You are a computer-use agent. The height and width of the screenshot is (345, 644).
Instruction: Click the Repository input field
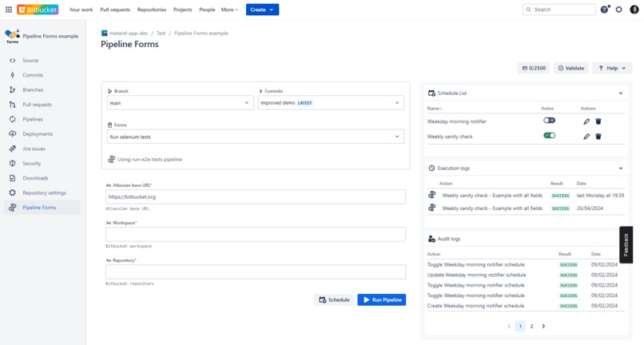tap(256, 272)
